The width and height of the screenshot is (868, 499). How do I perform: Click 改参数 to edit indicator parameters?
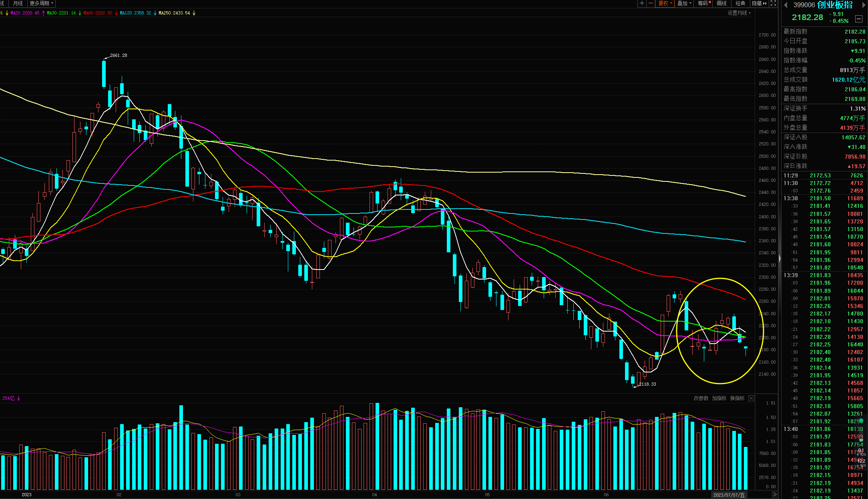coord(701,398)
